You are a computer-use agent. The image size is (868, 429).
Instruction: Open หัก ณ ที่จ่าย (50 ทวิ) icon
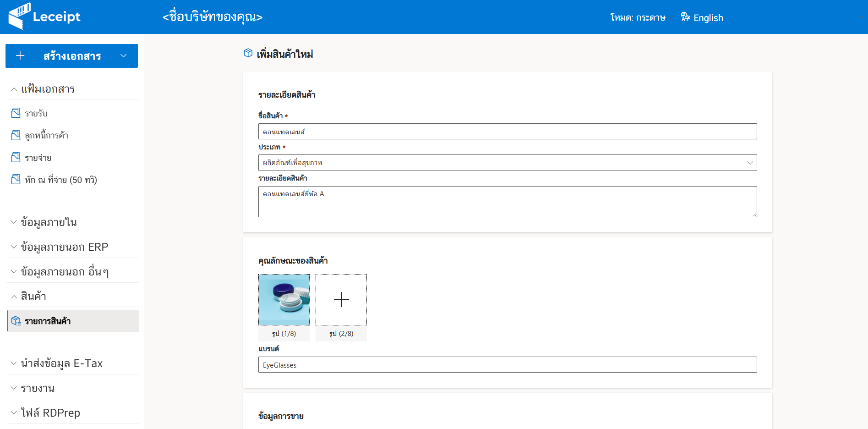[x=16, y=179]
